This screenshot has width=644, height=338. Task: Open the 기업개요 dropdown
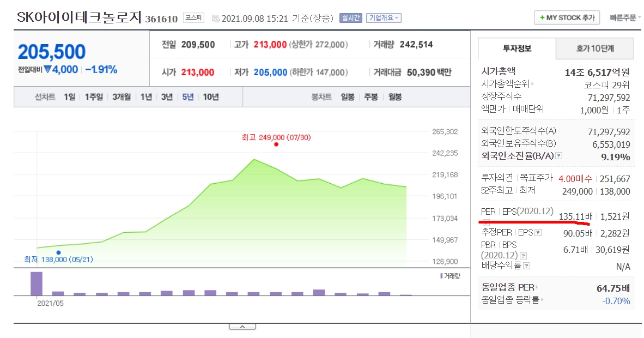(x=384, y=18)
